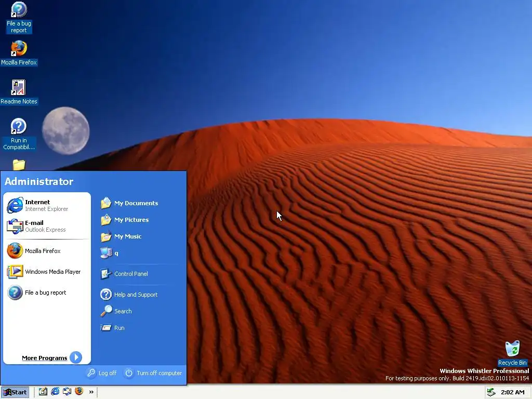This screenshot has height=399, width=532.
Task: Click the Start button on taskbar
Action: 15,392
